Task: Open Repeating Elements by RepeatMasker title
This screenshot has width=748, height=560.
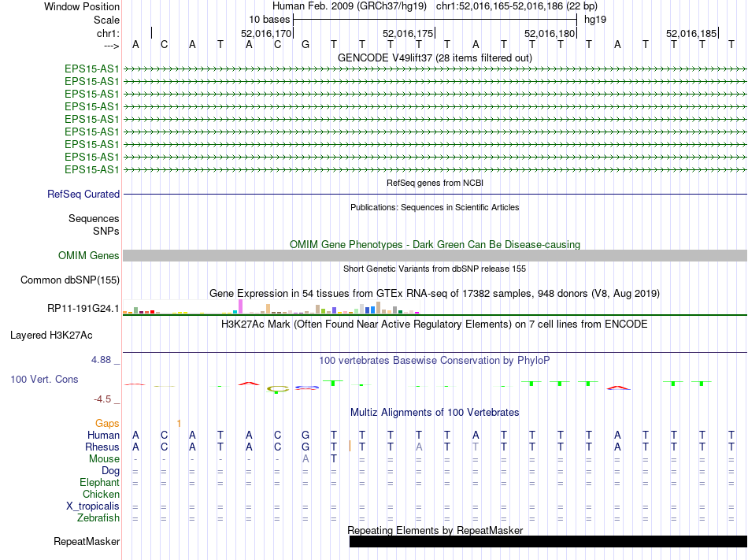Action: pos(435,530)
